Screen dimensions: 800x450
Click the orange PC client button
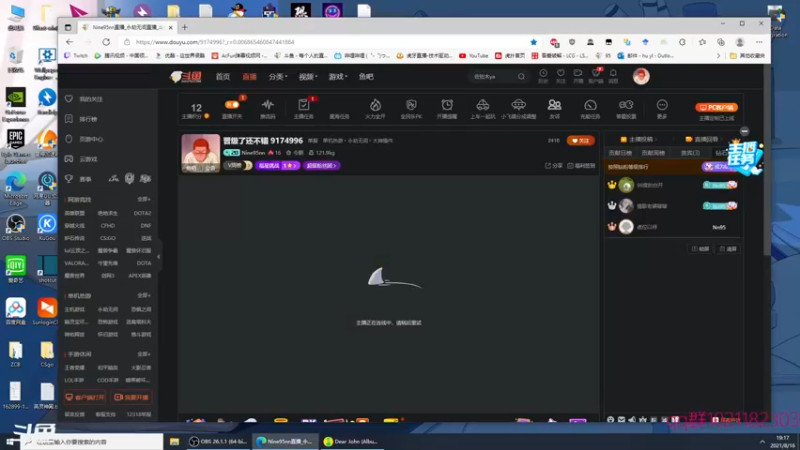[716, 107]
